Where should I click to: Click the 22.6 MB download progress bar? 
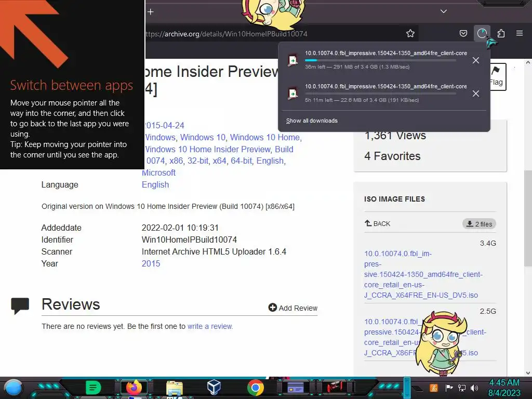pos(380,94)
